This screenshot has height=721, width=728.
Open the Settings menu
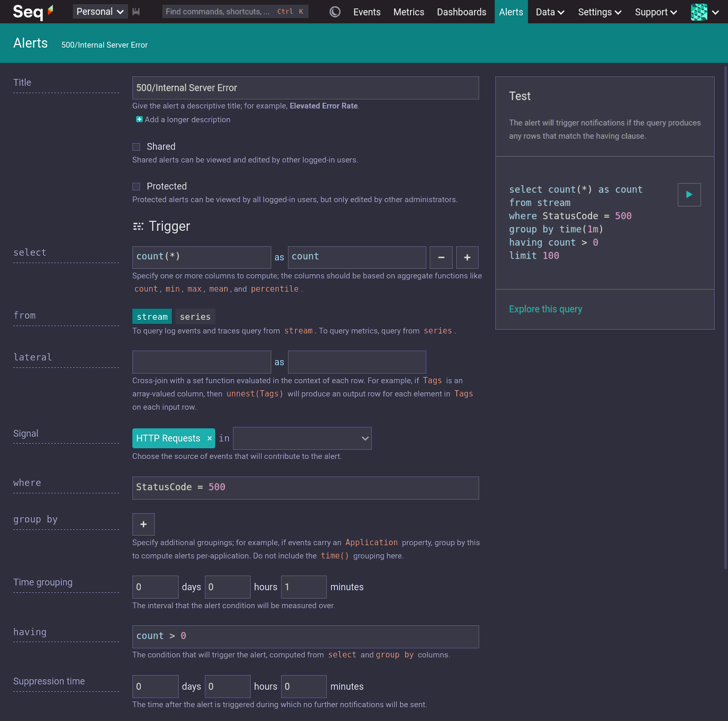[599, 12]
